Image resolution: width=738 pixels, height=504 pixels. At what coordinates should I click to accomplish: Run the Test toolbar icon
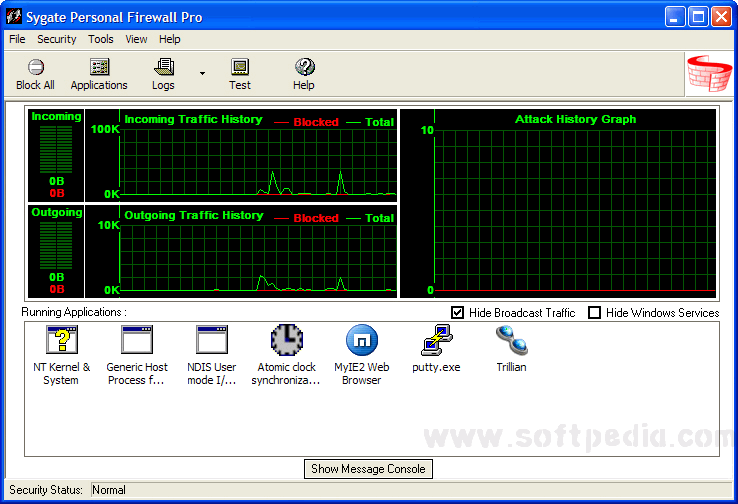[x=240, y=74]
